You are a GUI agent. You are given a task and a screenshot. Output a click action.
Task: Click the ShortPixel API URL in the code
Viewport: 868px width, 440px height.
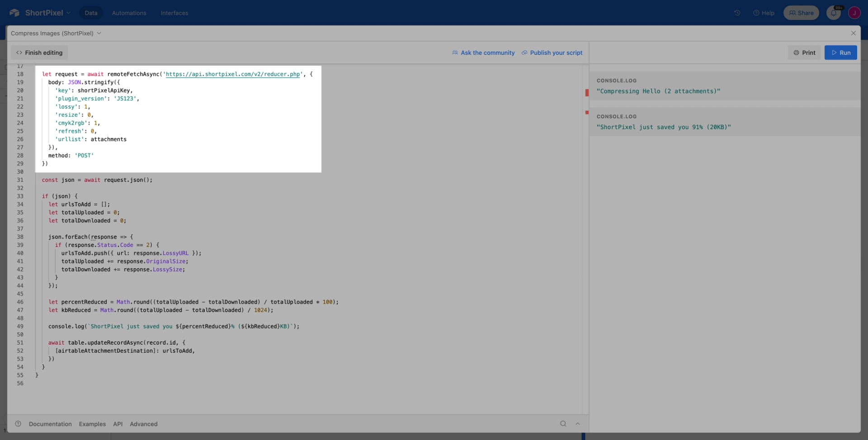233,74
